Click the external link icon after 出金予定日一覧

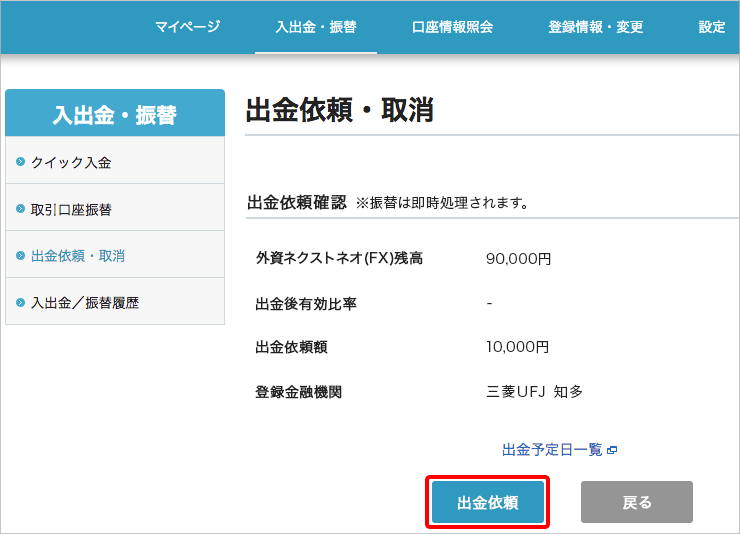(612, 451)
